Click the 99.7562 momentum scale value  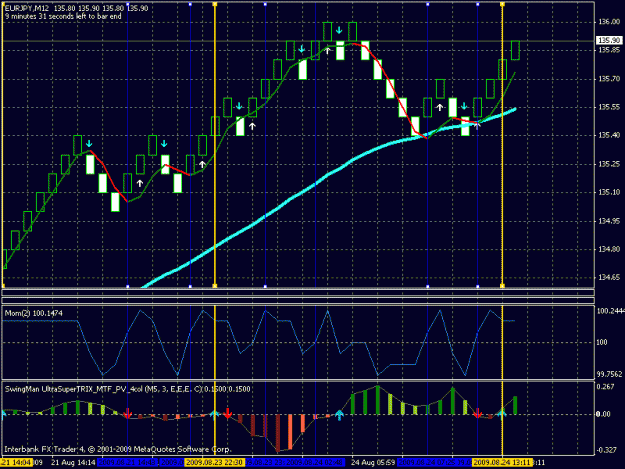point(609,374)
